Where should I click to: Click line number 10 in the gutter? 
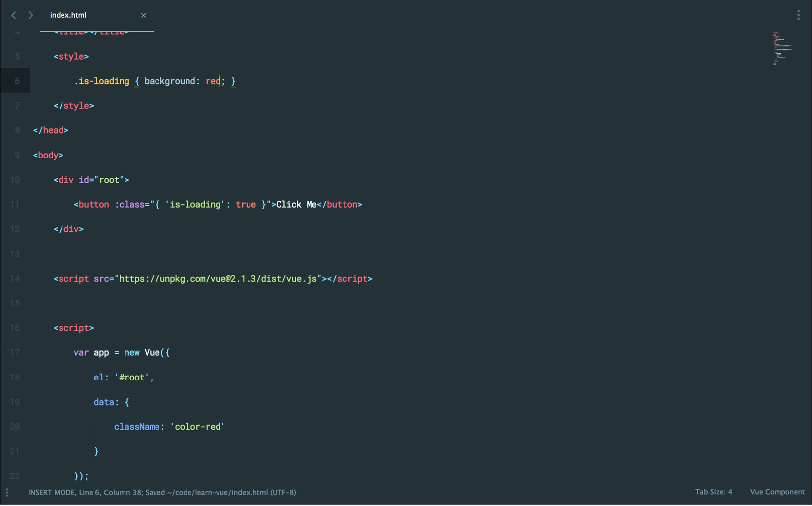click(15, 180)
